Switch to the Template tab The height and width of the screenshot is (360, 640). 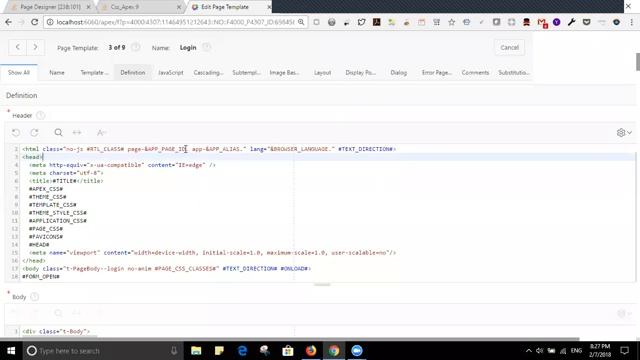[94, 73]
